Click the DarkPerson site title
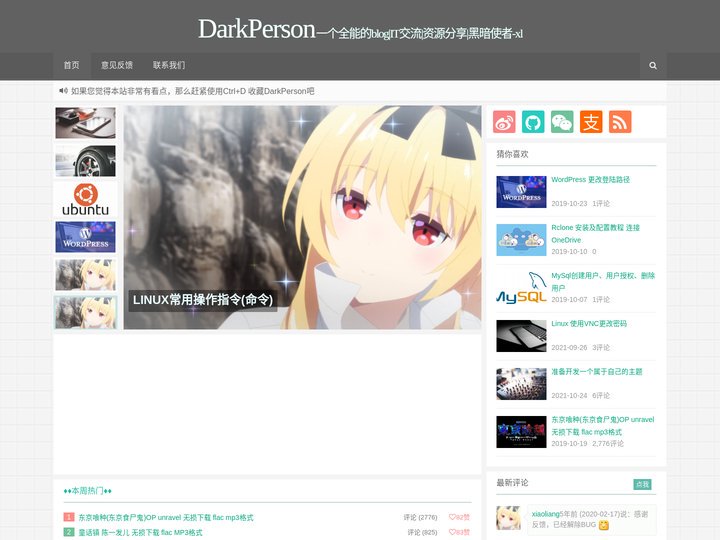Image resolution: width=720 pixels, height=540 pixels. tap(256, 29)
